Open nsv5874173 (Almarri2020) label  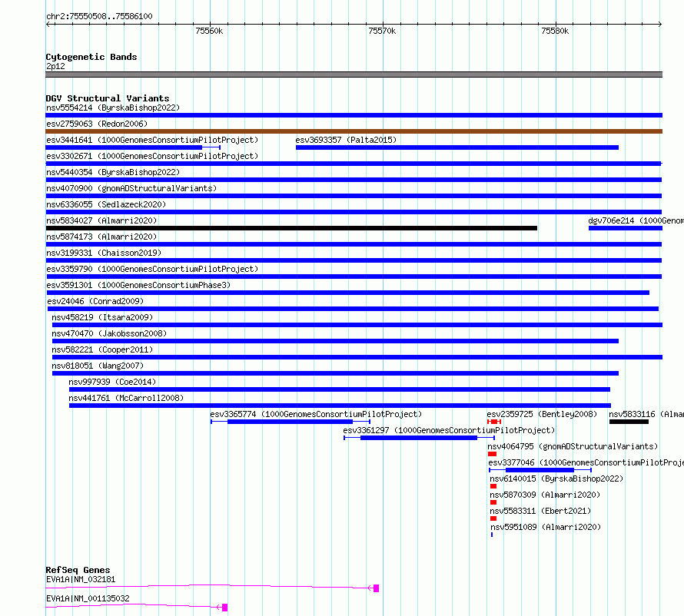pos(101,237)
